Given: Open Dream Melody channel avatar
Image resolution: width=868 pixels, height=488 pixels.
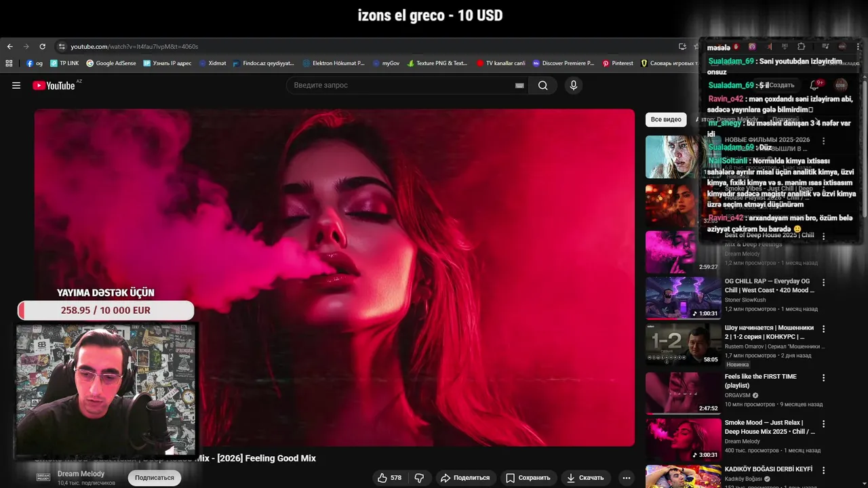Looking at the screenshot, I should pyautogui.click(x=43, y=477).
